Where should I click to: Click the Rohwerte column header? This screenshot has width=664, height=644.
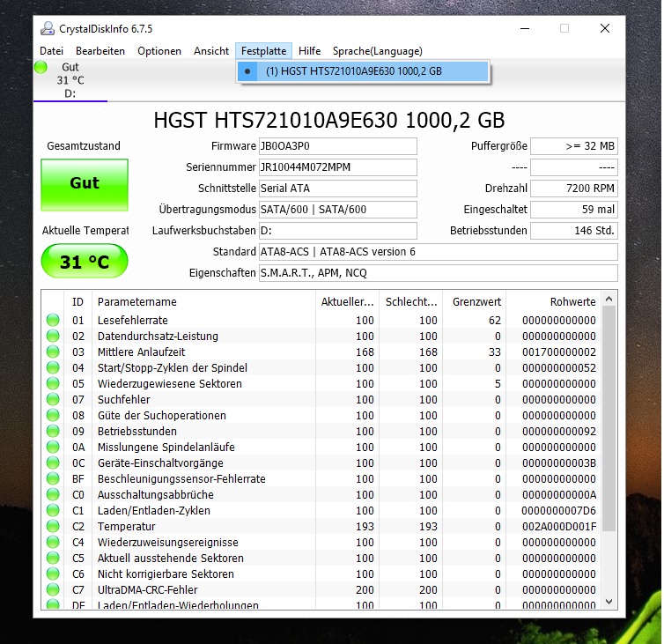pyautogui.click(x=553, y=301)
